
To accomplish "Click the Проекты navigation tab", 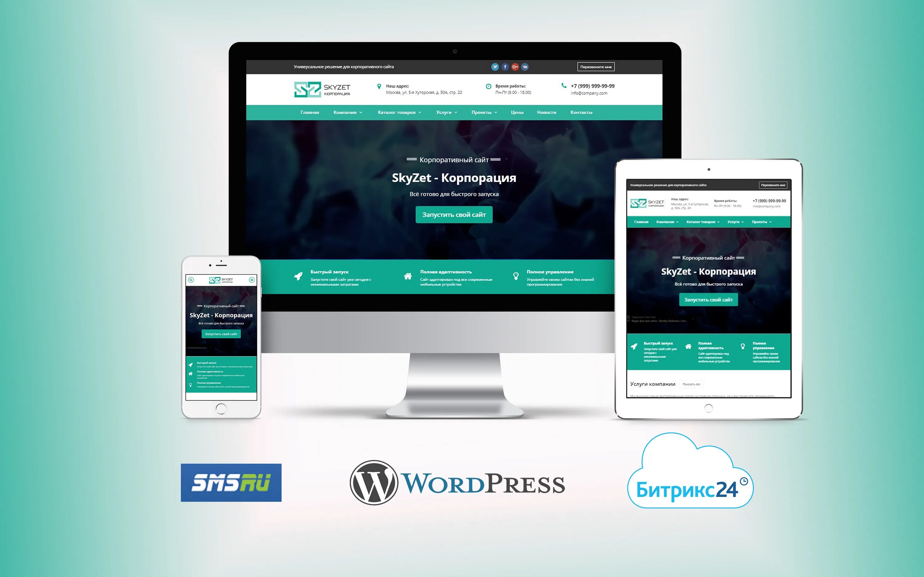I will click(480, 112).
